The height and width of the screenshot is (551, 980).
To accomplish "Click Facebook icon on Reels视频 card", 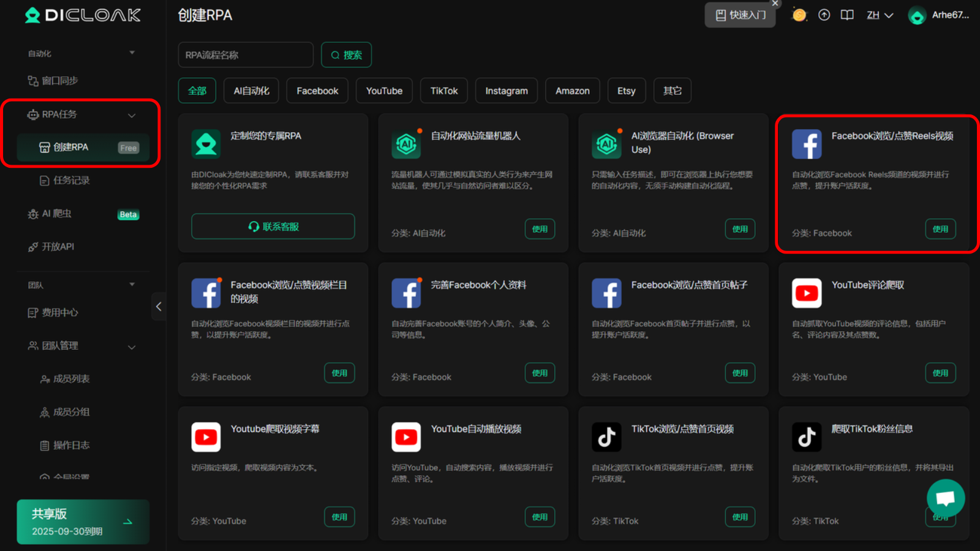I will click(x=807, y=144).
